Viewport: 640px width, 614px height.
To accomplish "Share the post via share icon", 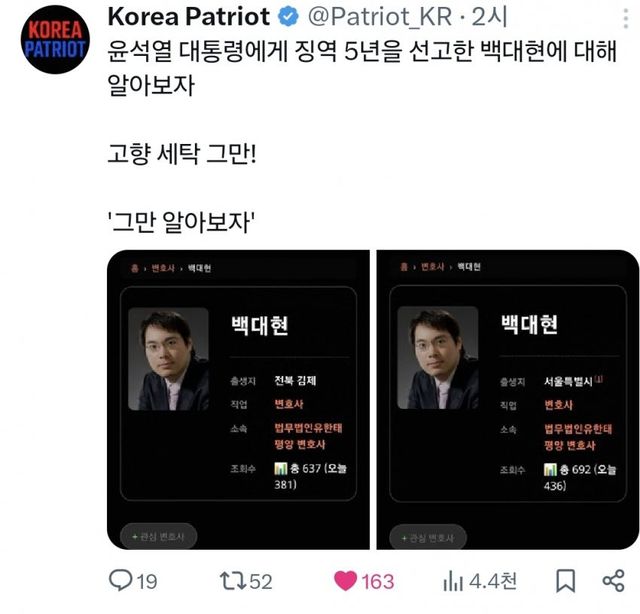I will coord(613,581).
